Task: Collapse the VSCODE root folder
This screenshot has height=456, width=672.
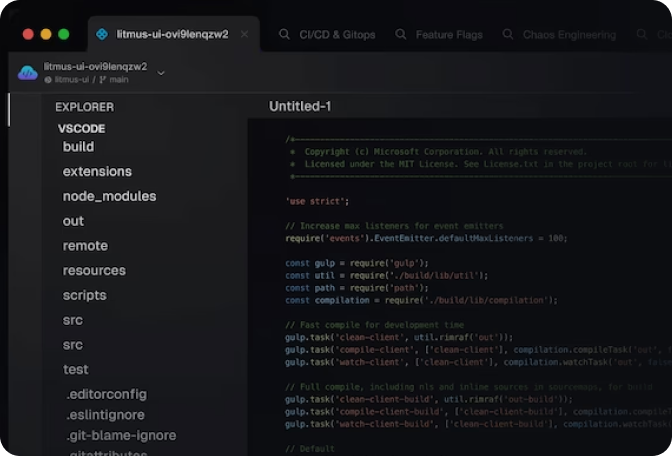Action: click(x=81, y=128)
